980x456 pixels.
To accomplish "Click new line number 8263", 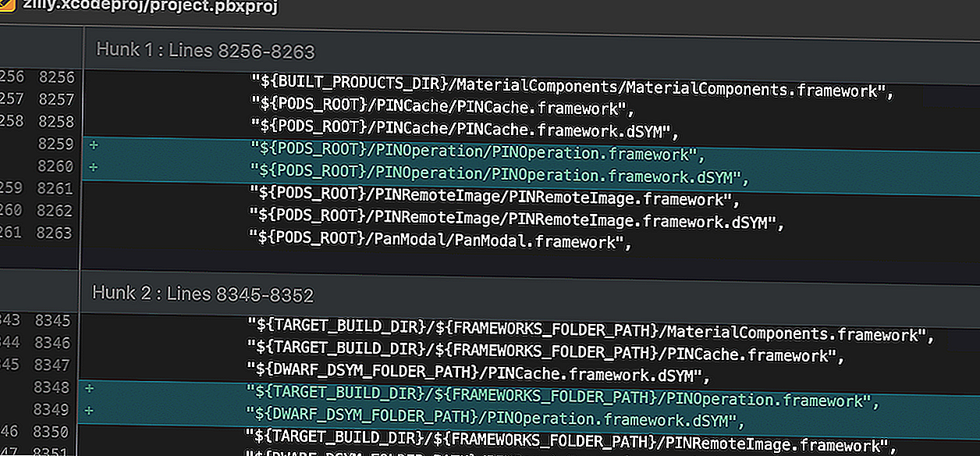I will [56, 232].
